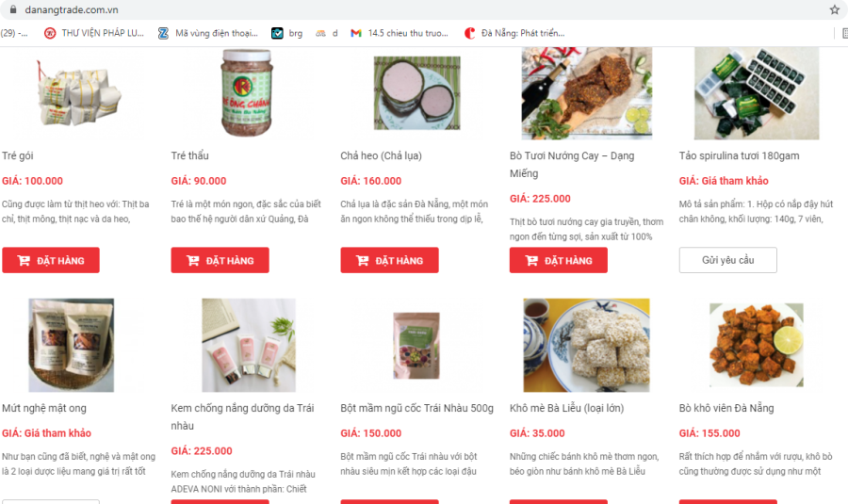
Task: Click Gửi yêu cầu for Tảo spirulina
Action: 728,260
